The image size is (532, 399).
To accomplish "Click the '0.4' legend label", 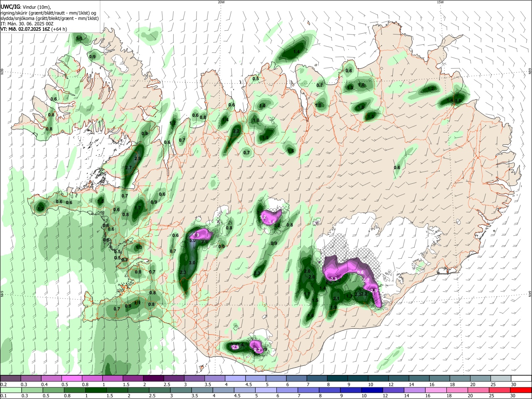I will [44, 384].
